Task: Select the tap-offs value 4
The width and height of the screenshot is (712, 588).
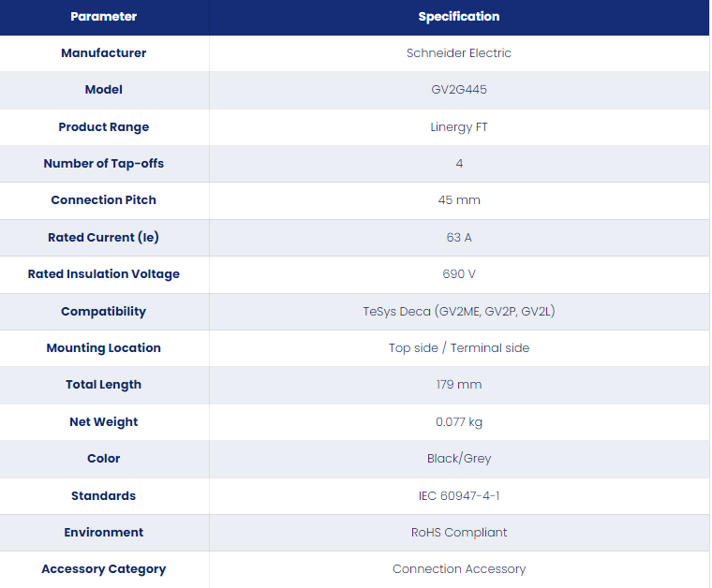Action: (x=459, y=163)
